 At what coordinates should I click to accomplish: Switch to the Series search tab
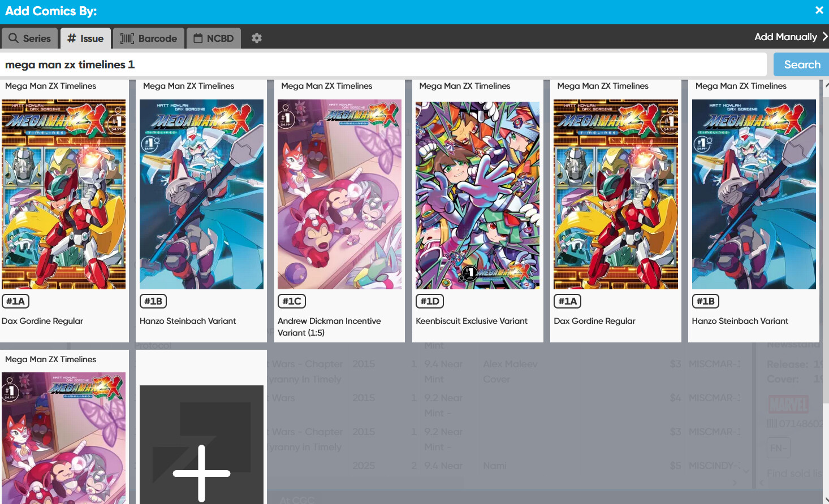click(x=30, y=38)
